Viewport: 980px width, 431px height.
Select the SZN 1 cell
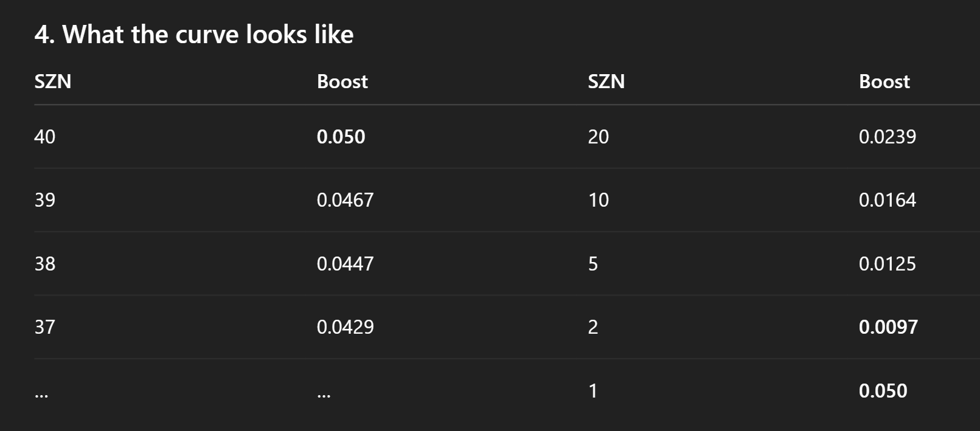pos(593,391)
